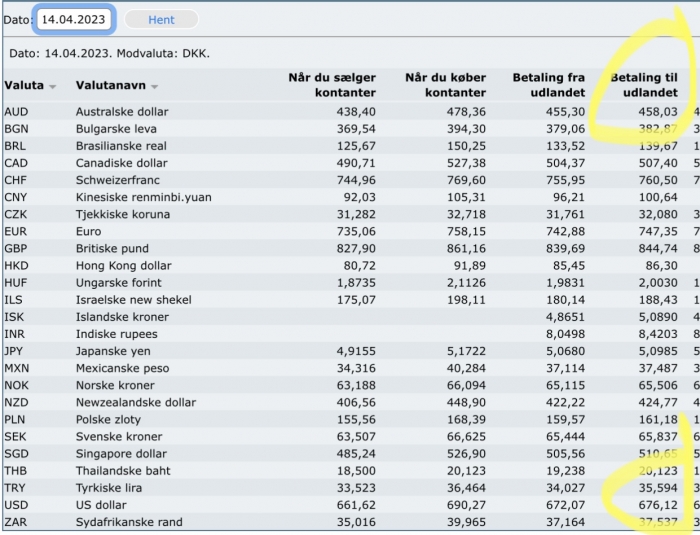The width and height of the screenshot is (700, 535).
Task: Select the 'Thailandske baht' cell
Action: pyautogui.click(x=123, y=471)
